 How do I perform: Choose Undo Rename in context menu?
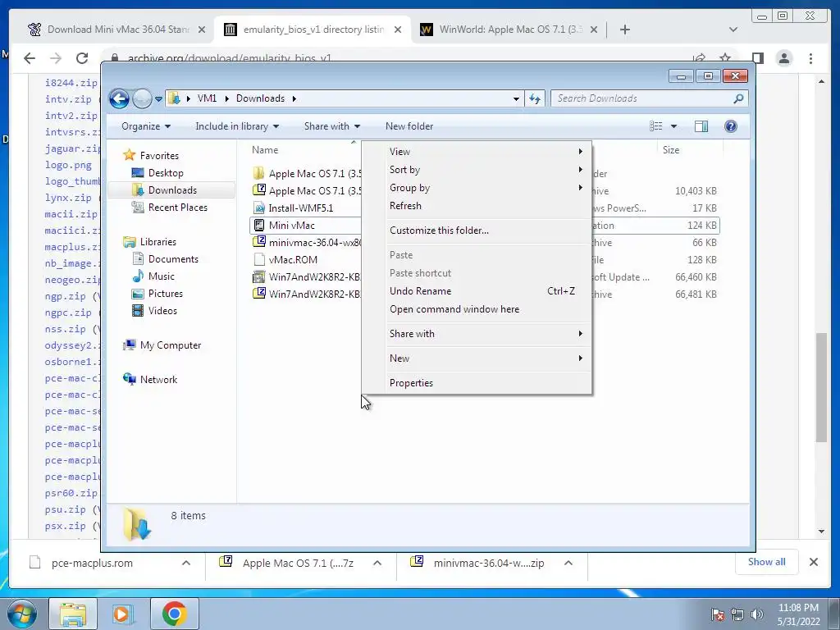(x=477, y=291)
